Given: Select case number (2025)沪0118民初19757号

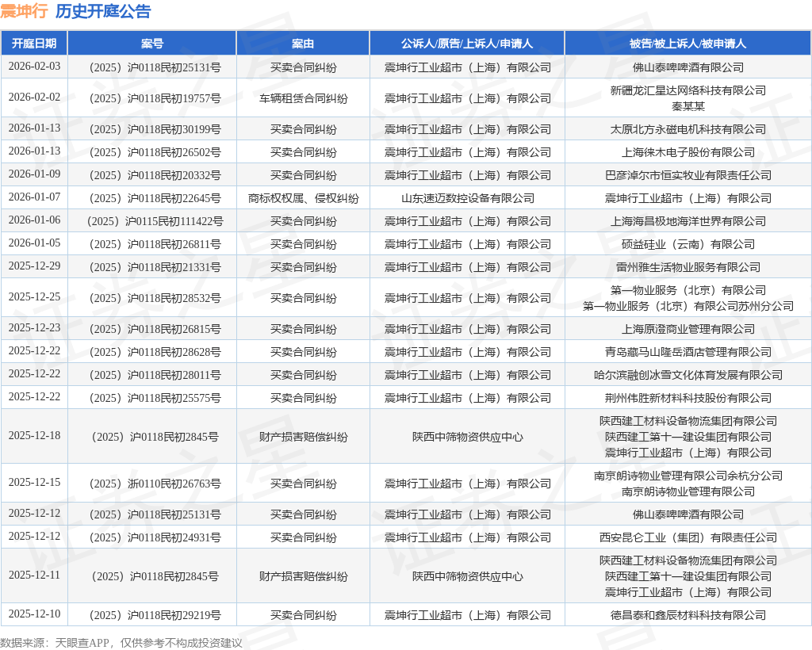Looking at the screenshot, I should tap(155, 98).
